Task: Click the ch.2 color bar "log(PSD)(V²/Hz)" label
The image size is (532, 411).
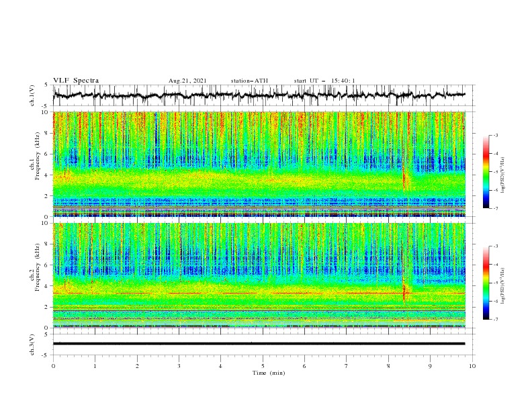Action: [503, 286]
